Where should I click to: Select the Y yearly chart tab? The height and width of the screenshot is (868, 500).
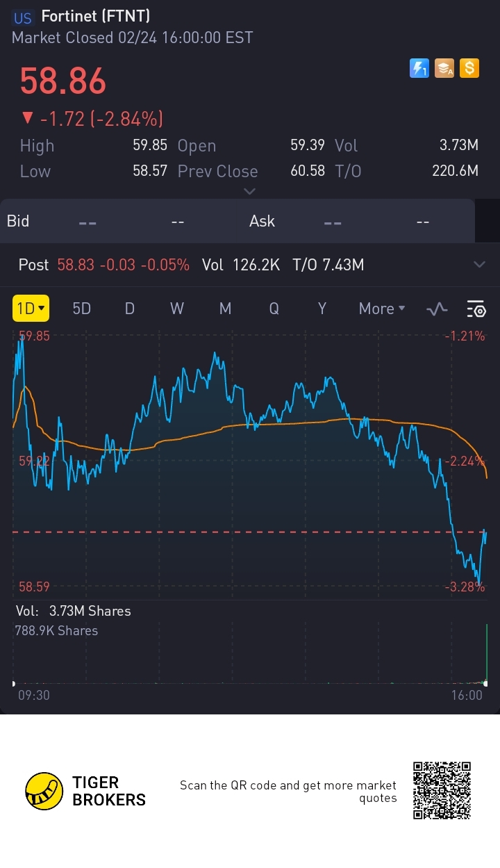(x=322, y=309)
